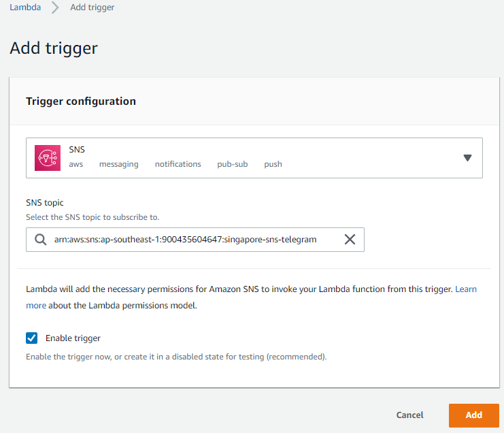Cancel adding the trigger
The width and height of the screenshot is (504, 433).
coord(410,415)
